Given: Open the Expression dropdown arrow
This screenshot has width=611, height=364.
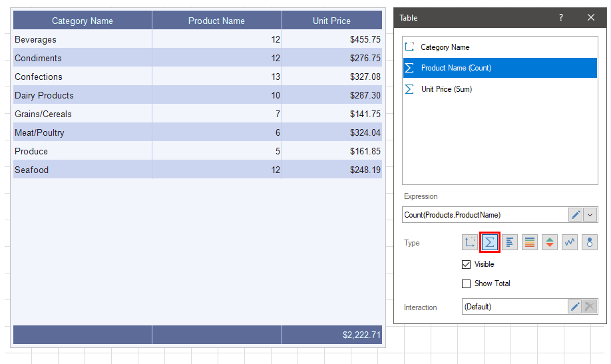Looking at the screenshot, I should (x=590, y=215).
